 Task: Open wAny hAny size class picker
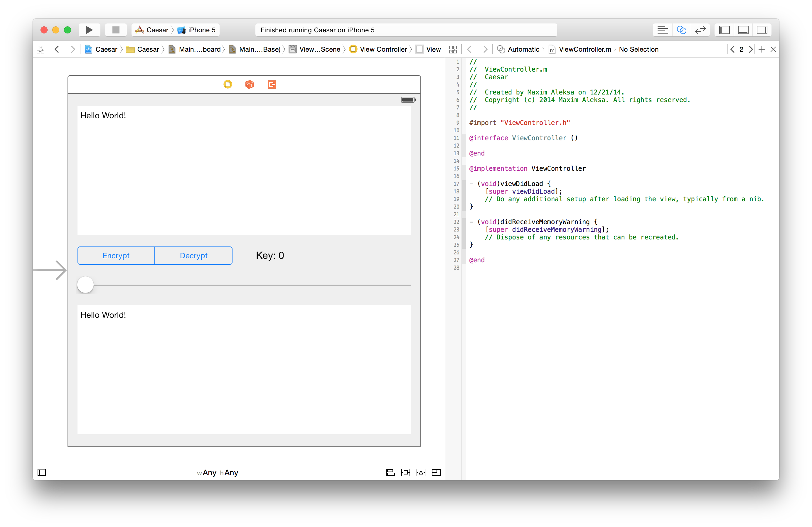click(x=217, y=473)
